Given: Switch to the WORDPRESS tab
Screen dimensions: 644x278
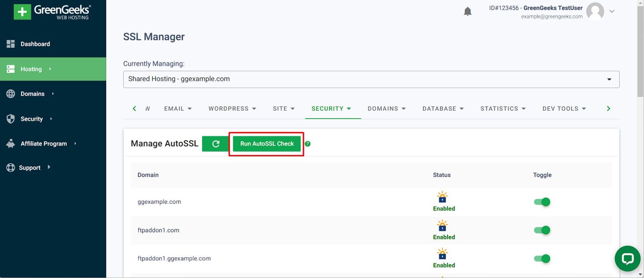Looking at the screenshot, I should coord(232,108).
